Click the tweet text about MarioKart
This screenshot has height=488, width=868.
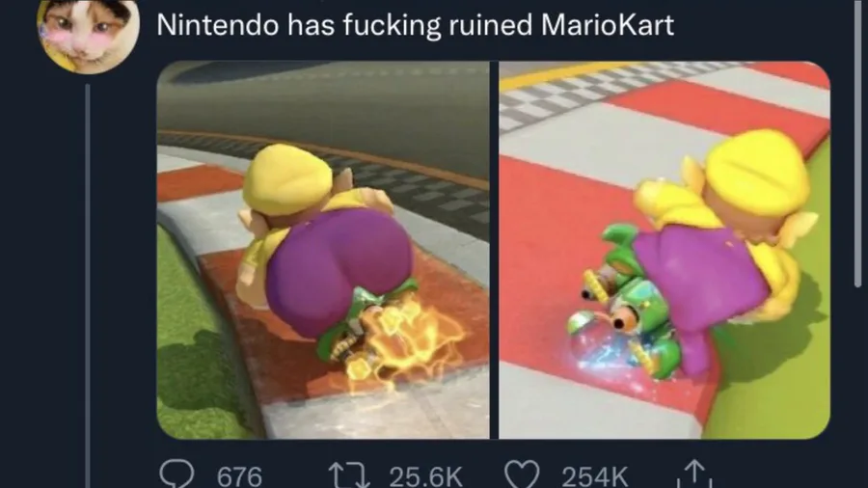click(x=415, y=25)
